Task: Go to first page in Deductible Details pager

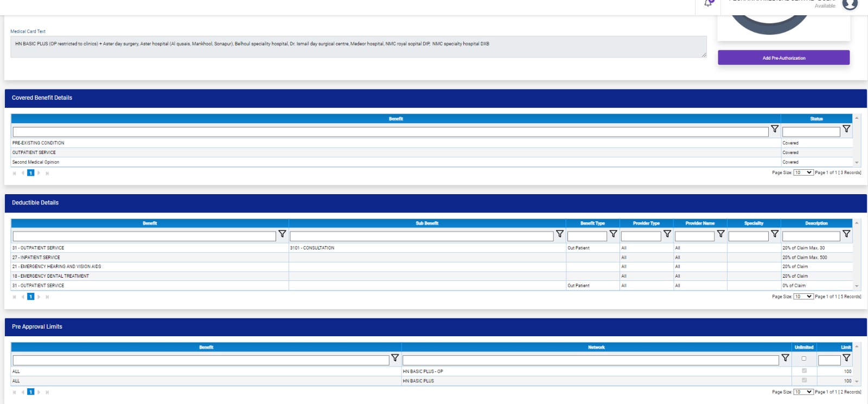Action: (x=14, y=297)
